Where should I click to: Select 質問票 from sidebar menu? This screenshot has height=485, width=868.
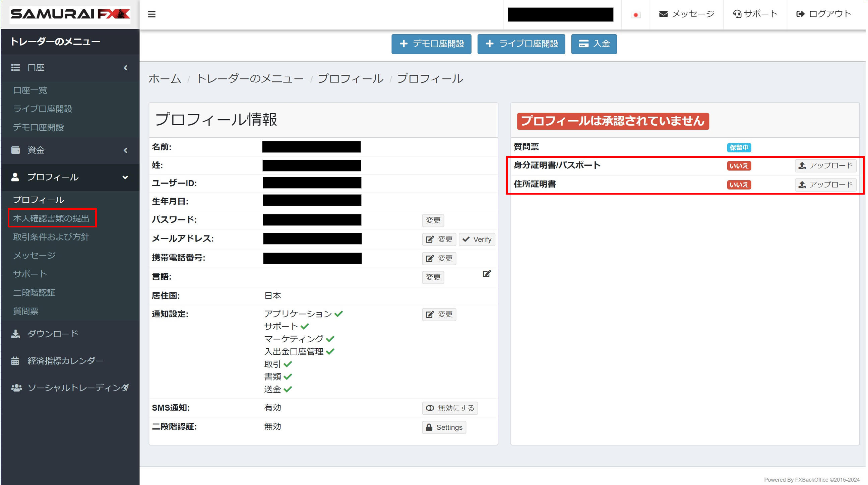click(x=26, y=311)
